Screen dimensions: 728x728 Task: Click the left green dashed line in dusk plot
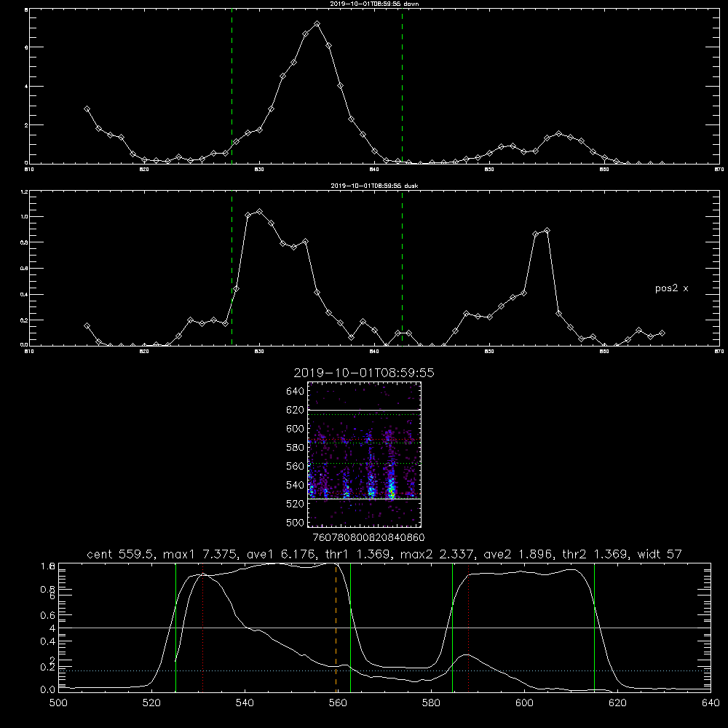[x=232, y=268]
